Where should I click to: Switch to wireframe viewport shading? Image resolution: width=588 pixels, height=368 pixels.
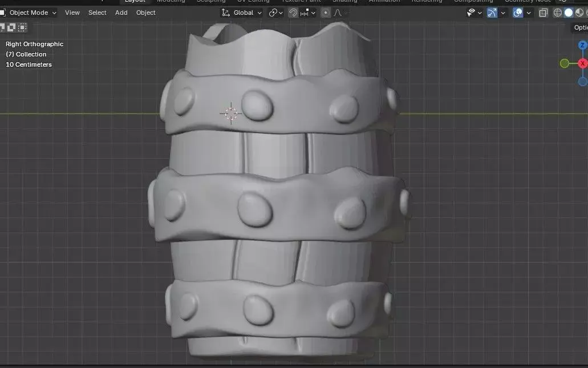pos(558,13)
